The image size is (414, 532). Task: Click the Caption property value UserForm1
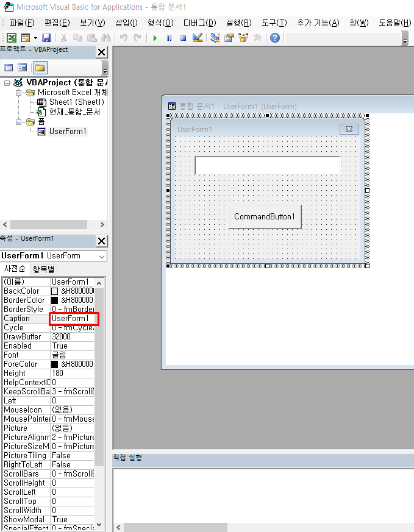click(73, 318)
